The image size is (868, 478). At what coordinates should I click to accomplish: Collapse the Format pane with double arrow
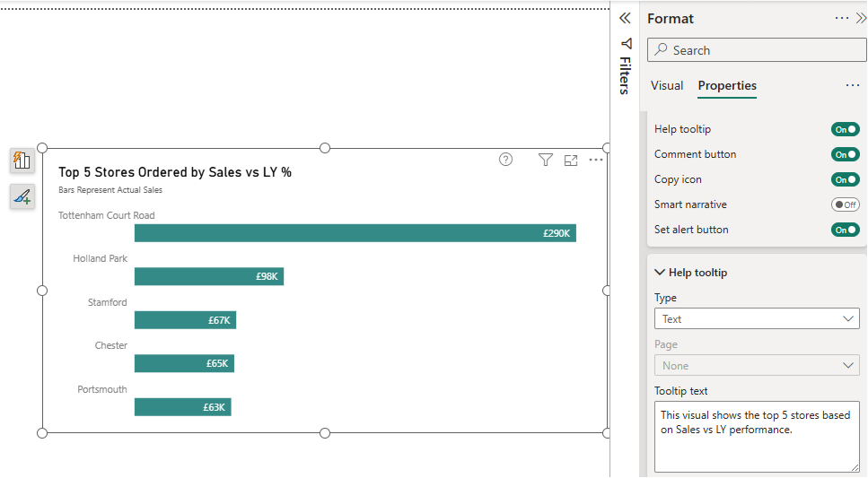coord(861,18)
